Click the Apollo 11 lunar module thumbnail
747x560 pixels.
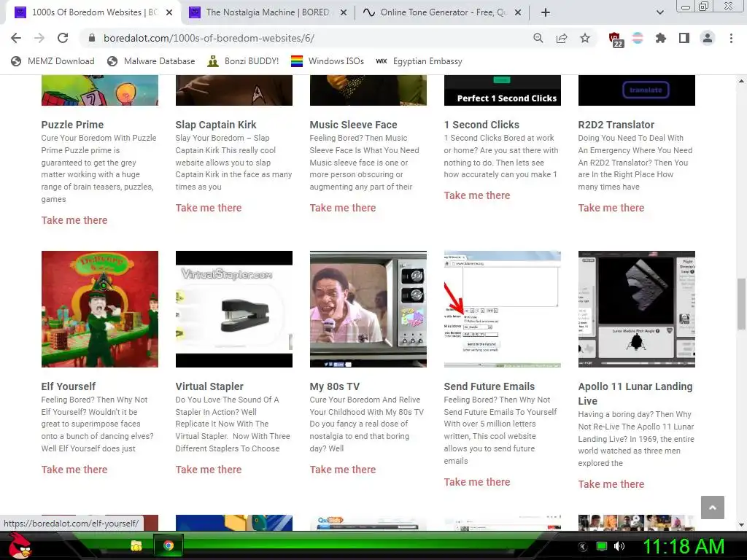coord(636,309)
